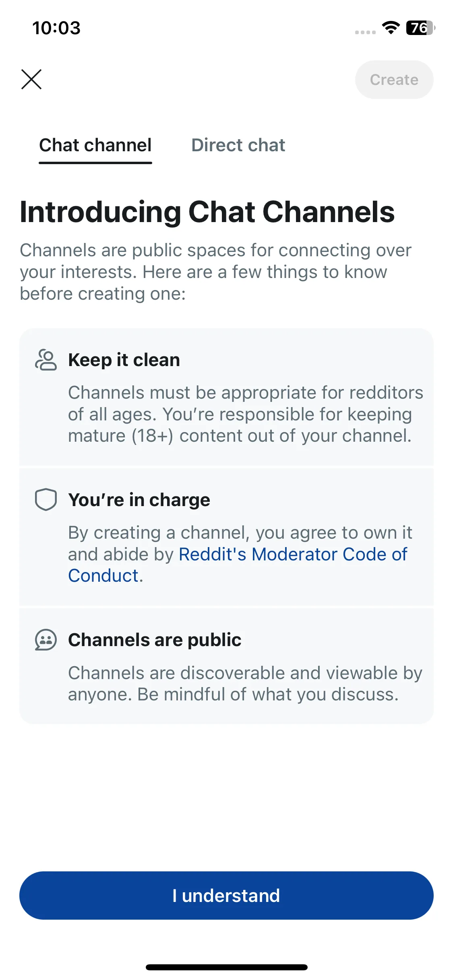Tap the clock showing 10:03
Image resolution: width=453 pixels, height=980 pixels.
point(56,28)
